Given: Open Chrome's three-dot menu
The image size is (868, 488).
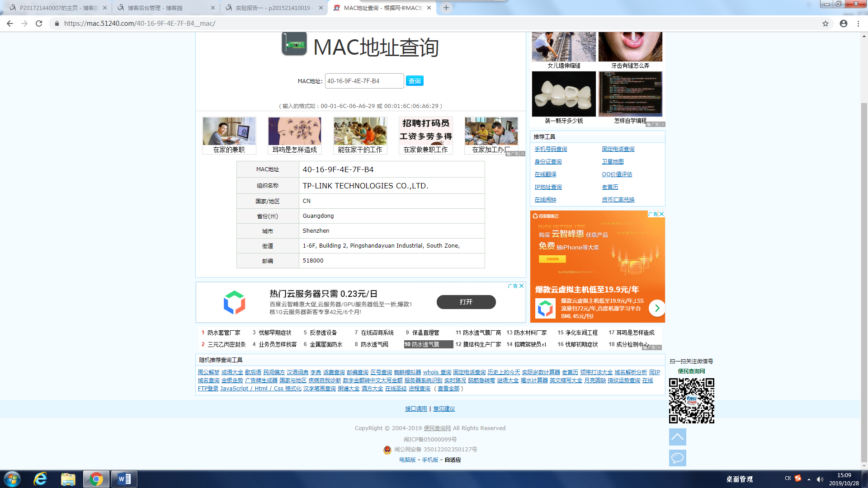Looking at the screenshot, I should [858, 23].
